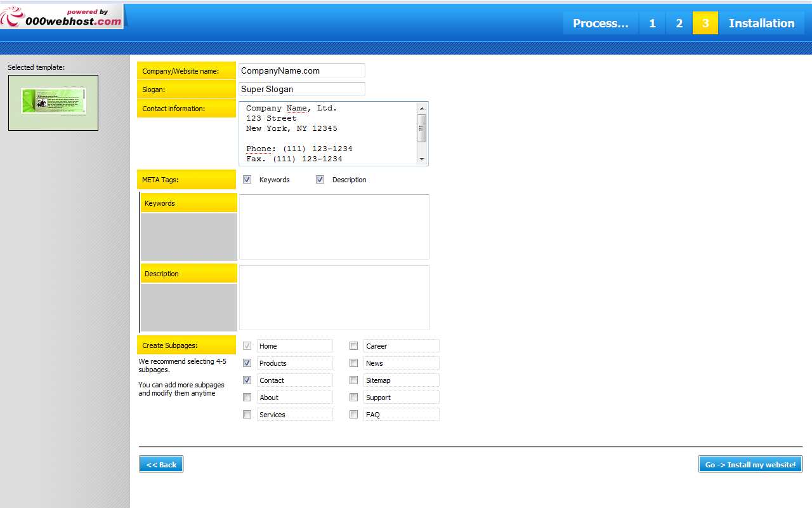
Task: Edit the Company/Website name field
Action: [x=302, y=70]
